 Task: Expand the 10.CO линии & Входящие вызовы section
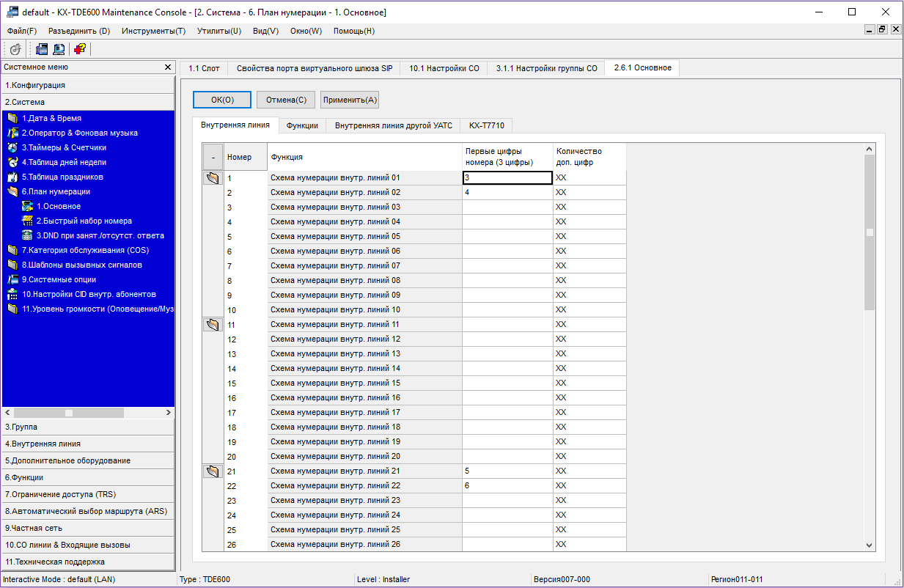[88, 545]
